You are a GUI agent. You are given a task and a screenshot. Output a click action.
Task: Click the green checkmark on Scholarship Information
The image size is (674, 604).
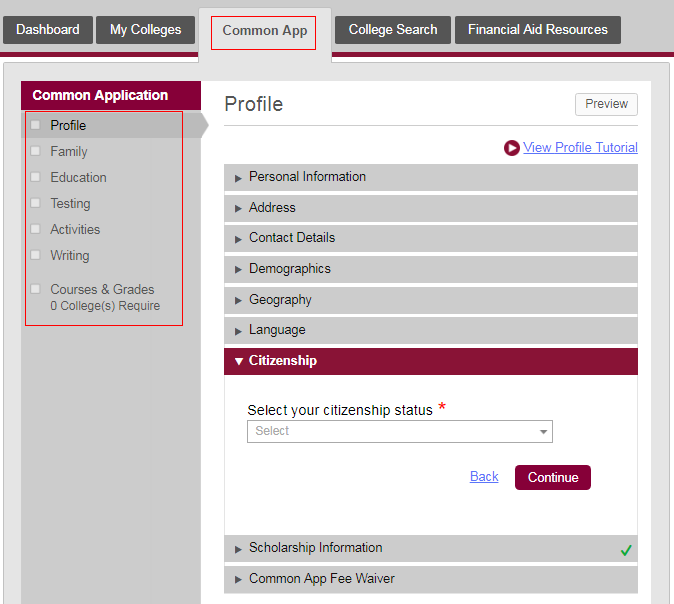pos(626,550)
